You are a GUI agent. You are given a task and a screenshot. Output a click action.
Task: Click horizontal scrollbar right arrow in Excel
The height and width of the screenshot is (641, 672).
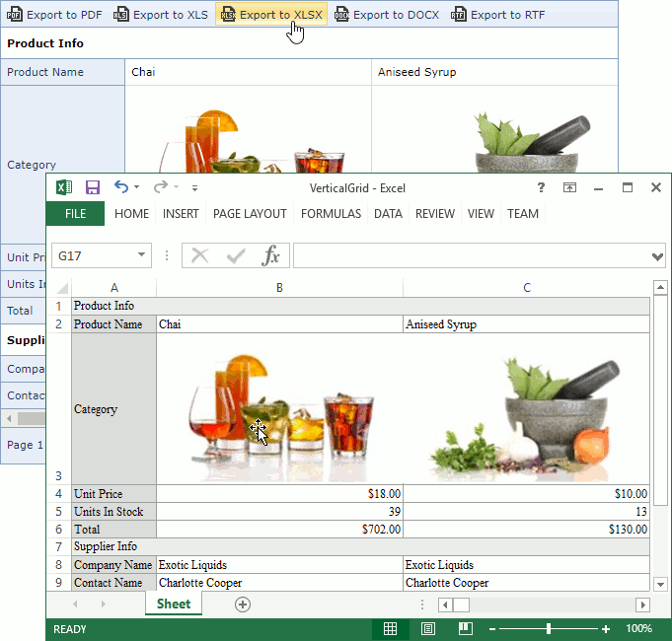[x=642, y=605]
